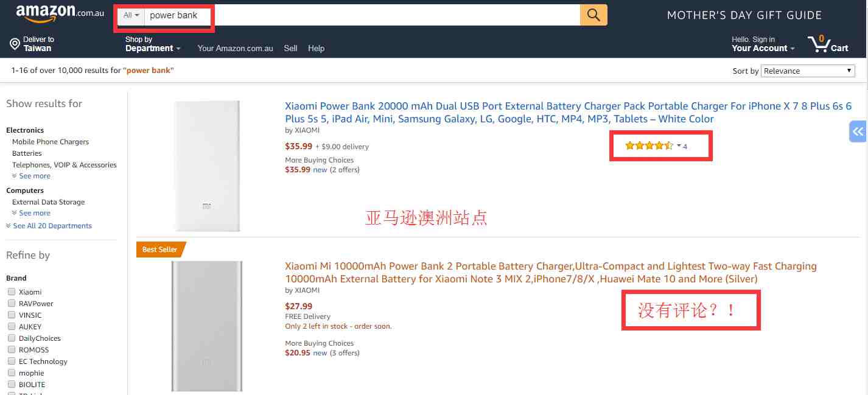Open the white Xiaomi power bank image
Viewport: 868px width, 395px height.
pos(207,166)
